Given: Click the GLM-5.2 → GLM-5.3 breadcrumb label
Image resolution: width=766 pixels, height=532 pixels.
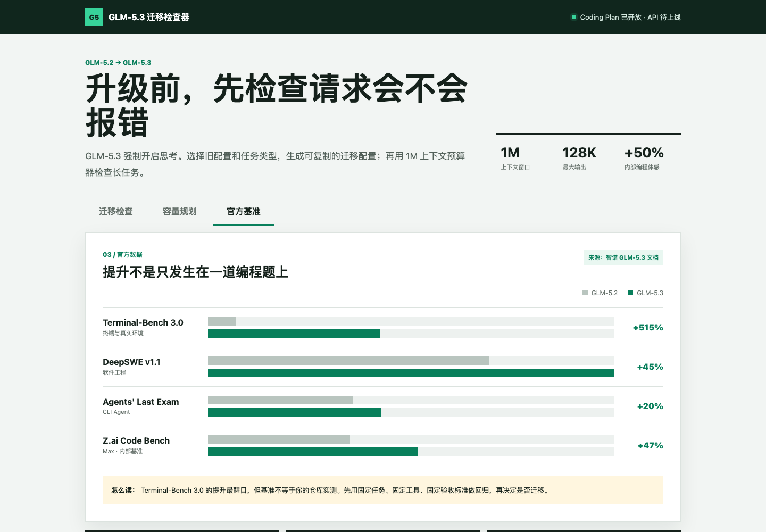Looking at the screenshot, I should coord(118,63).
